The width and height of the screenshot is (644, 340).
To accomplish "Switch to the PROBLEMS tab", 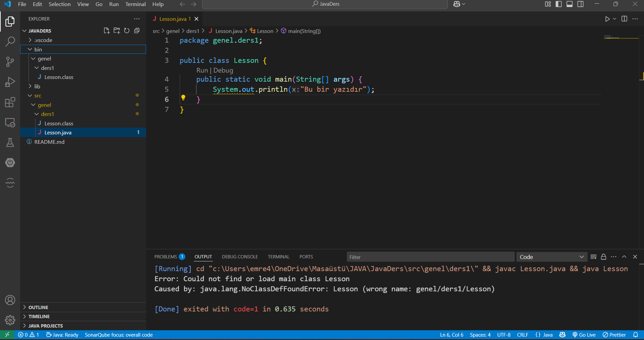I will tap(166, 257).
